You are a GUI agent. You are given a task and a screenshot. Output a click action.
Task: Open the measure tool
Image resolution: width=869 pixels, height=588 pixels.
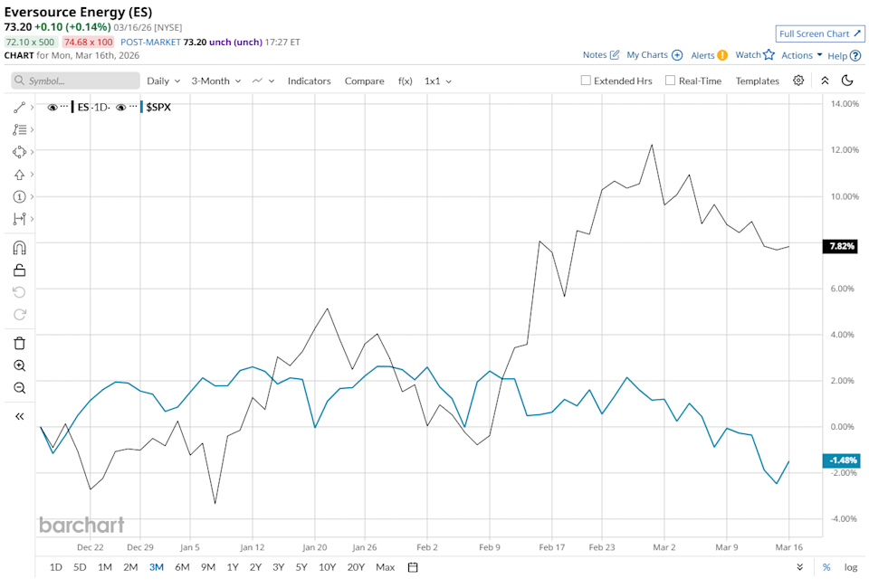(x=19, y=219)
